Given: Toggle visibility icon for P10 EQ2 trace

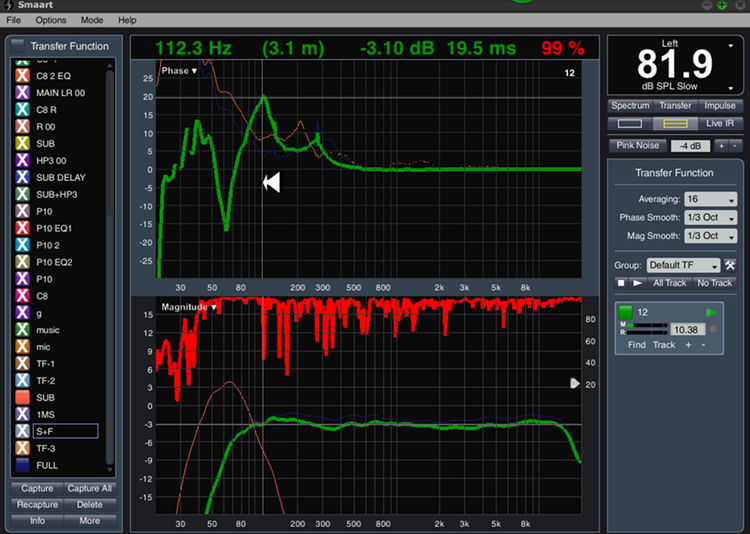Looking at the screenshot, I should point(22,262).
